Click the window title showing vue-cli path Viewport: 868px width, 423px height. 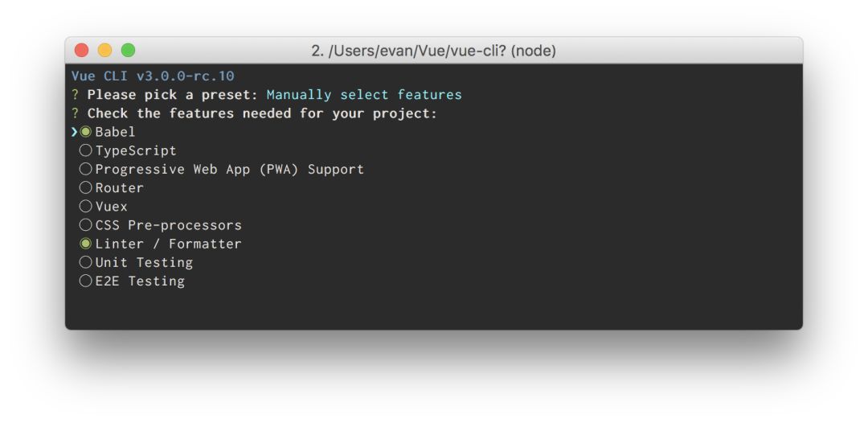(433, 51)
